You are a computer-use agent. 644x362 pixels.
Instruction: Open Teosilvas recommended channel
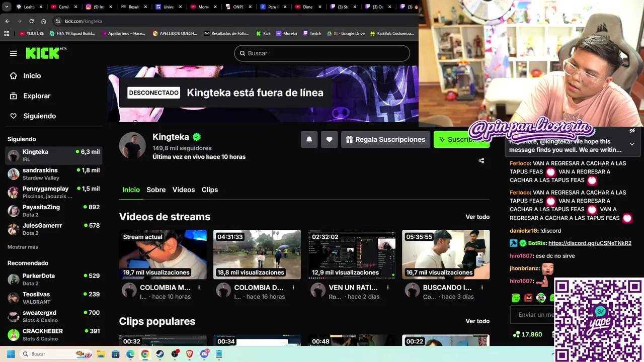tap(53, 298)
